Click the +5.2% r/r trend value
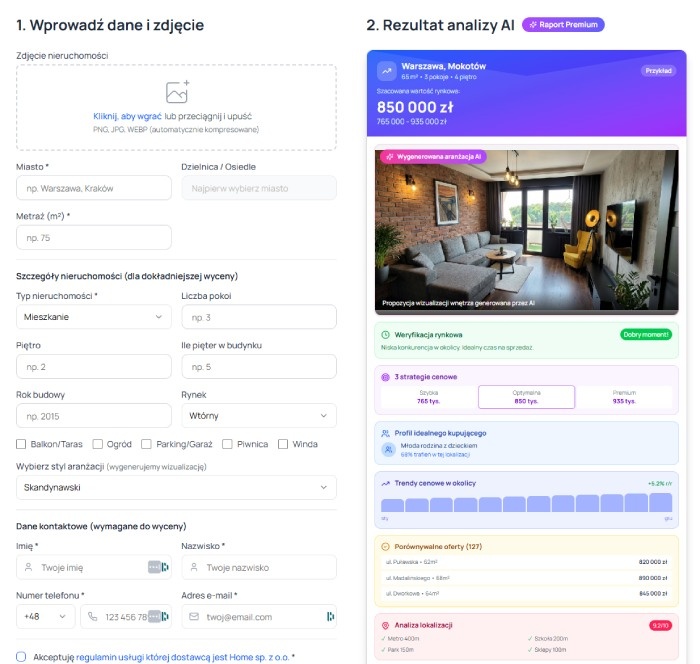This screenshot has height=664, width=700. pyautogui.click(x=660, y=484)
